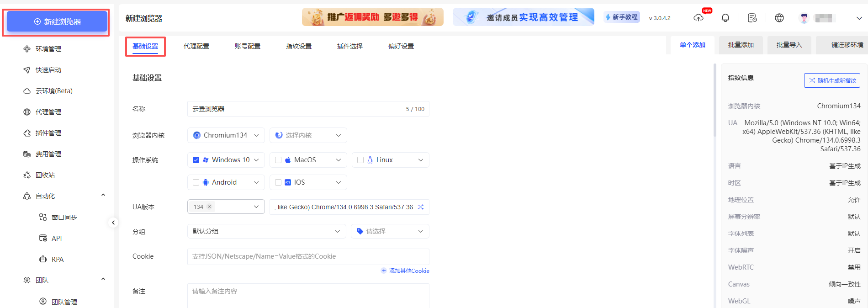Open the notifications bell
The image size is (868, 308).
[x=725, y=18]
